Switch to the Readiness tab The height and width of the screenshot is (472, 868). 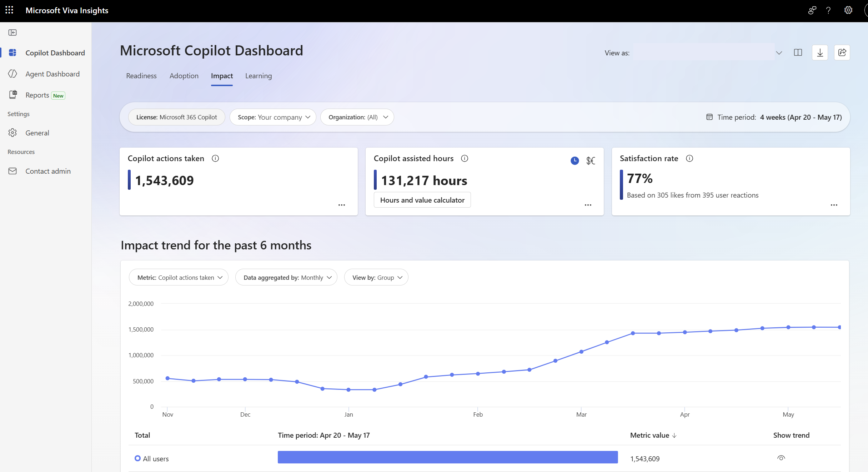tap(141, 76)
